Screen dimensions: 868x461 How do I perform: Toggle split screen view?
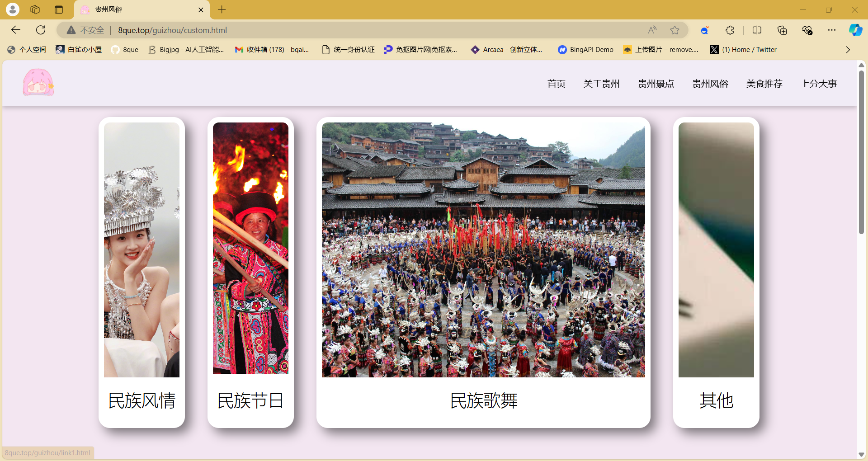(x=757, y=30)
